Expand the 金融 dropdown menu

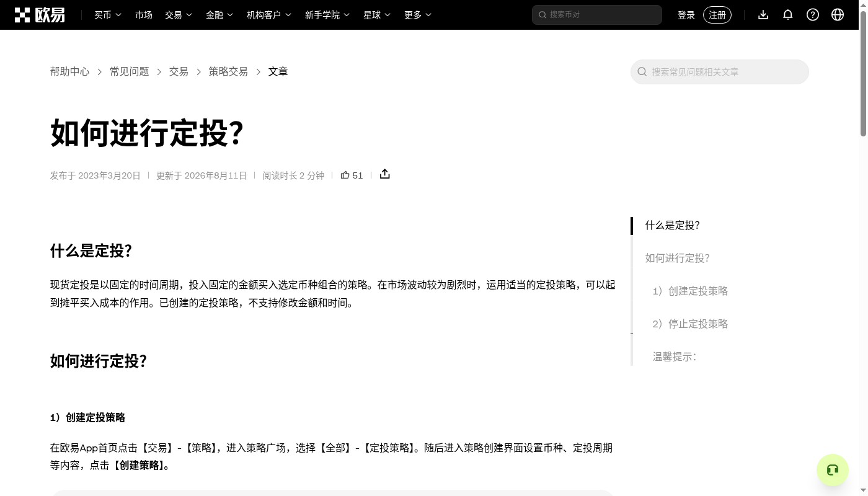[219, 15]
